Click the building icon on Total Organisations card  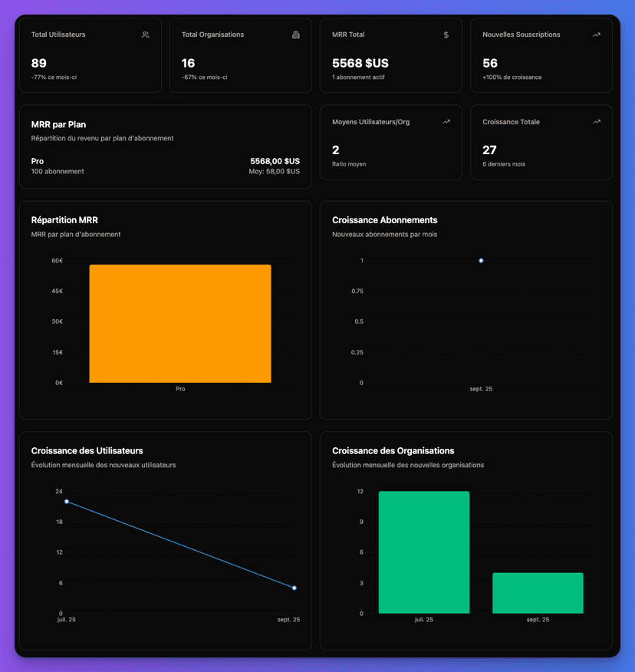pos(295,35)
